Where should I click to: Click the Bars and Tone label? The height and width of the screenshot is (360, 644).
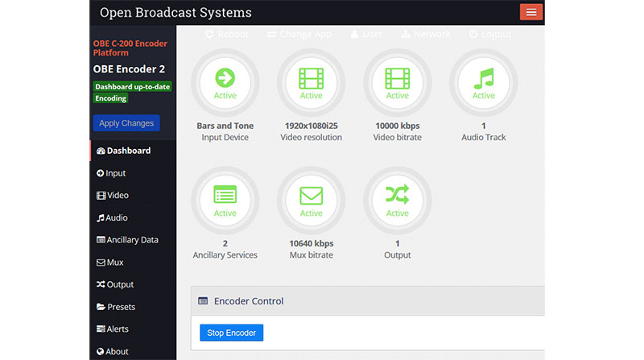225,126
